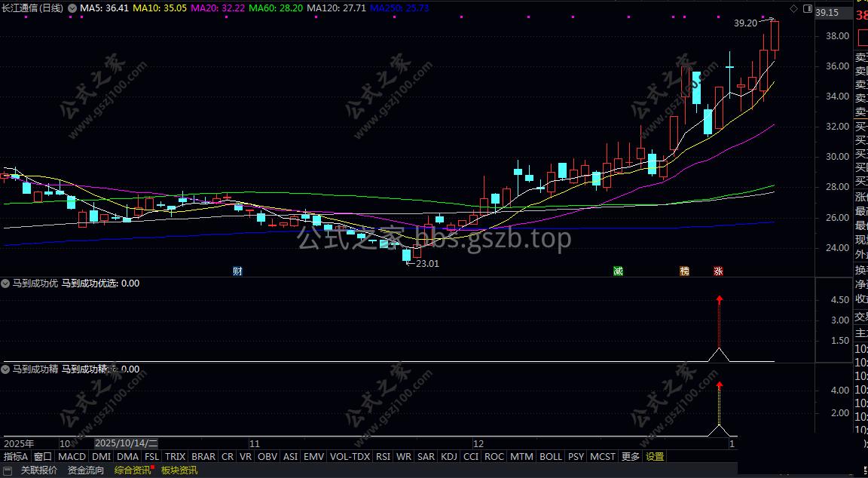Click the MA5: 36.41 value

(104, 8)
